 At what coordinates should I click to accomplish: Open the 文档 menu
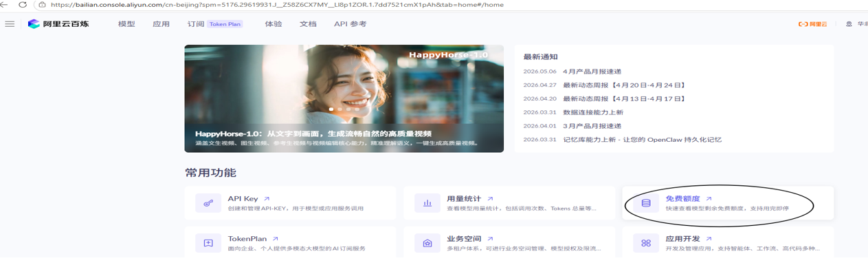point(308,24)
